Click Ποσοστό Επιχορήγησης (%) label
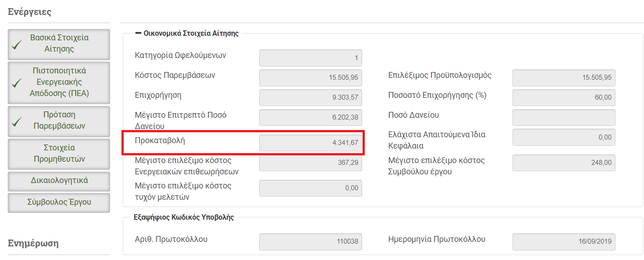 pos(437,95)
